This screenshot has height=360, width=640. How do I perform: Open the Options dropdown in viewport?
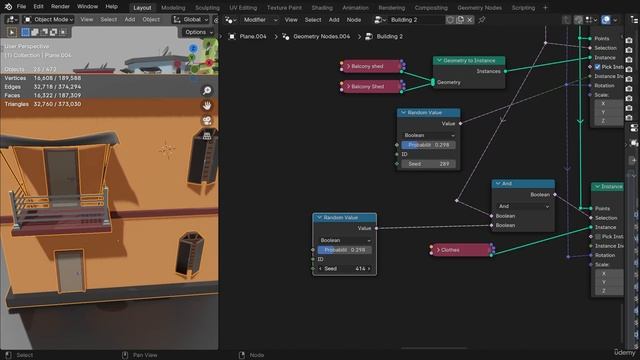click(x=198, y=32)
